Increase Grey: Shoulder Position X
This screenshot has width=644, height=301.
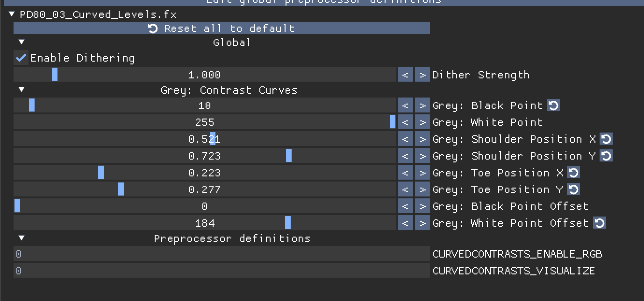(x=422, y=139)
